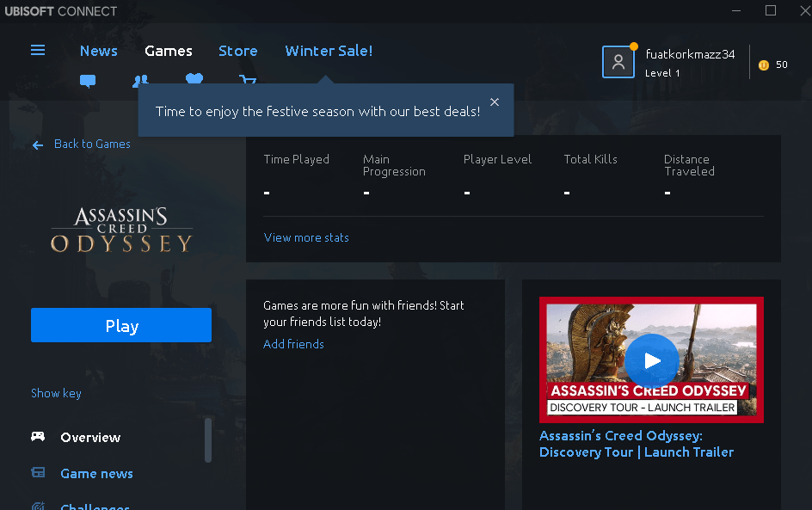
Task: Click the Game news newspaper icon
Action: (x=38, y=473)
